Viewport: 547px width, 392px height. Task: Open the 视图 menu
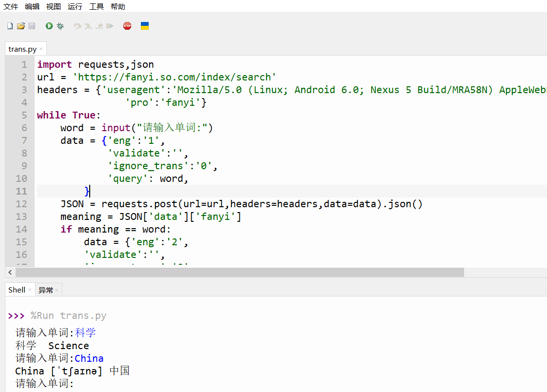[x=53, y=6]
